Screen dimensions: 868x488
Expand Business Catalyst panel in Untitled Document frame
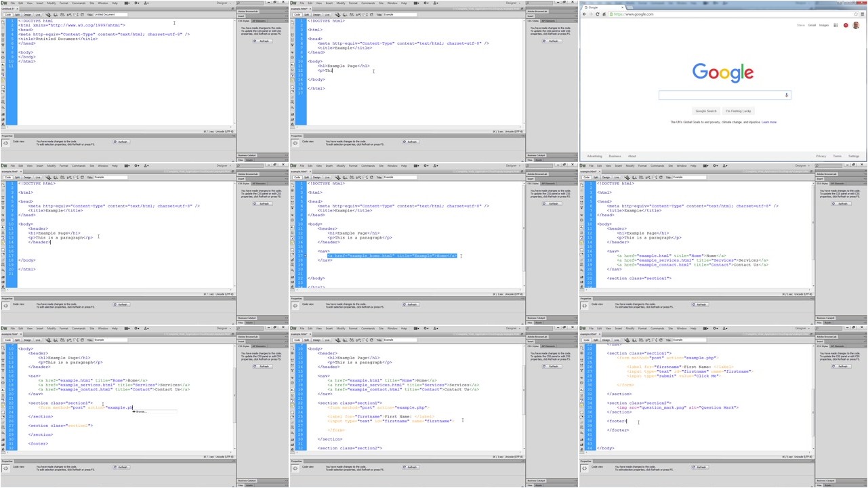point(247,155)
